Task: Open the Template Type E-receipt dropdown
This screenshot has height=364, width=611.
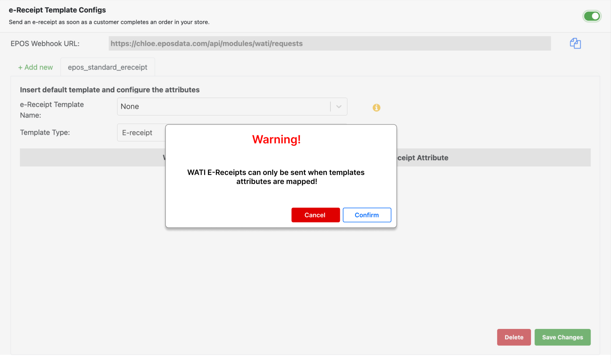Action: coord(142,133)
